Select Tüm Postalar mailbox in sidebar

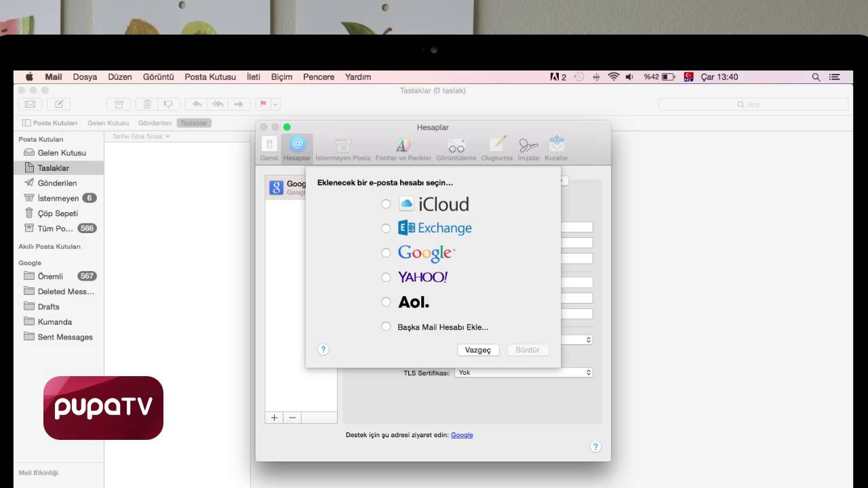[x=59, y=228]
